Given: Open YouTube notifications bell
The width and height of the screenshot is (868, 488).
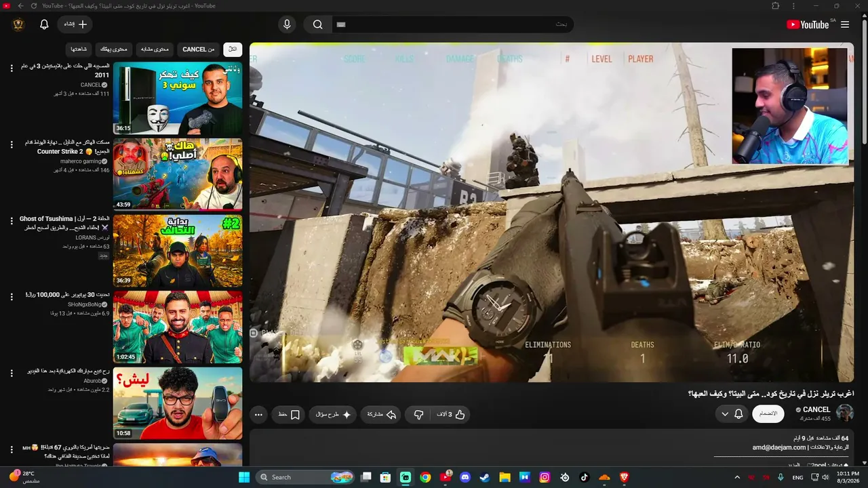Looking at the screenshot, I should pos(44,24).
